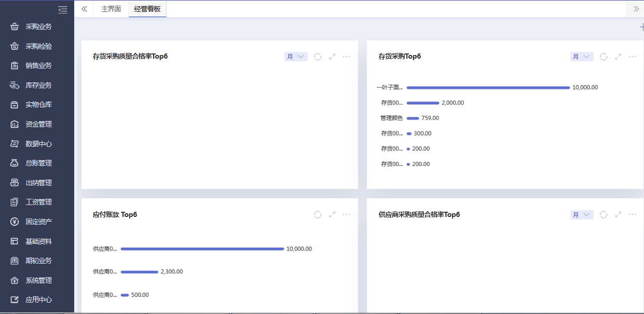Refresh the 供应商采购质量合格率Top6 card
Image resolution: width=644 pixels, height=314 pixels.
(604, 214)
